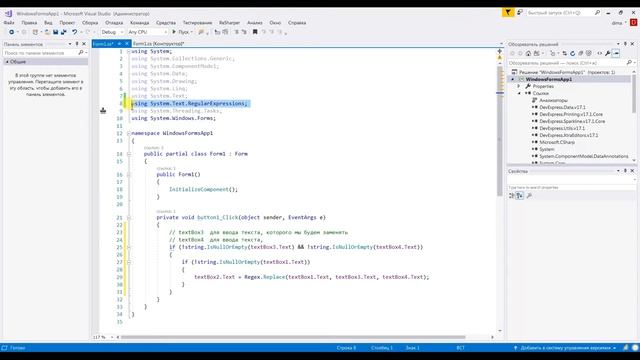The height and width of the screenshot is (360, 640).
Task: Collapse the References (Ссылки) node
Action: 519,93
